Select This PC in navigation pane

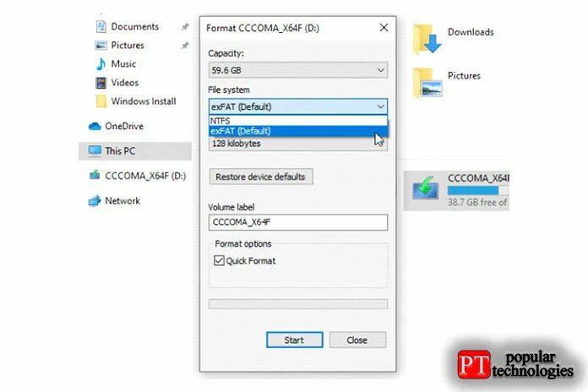135,151
